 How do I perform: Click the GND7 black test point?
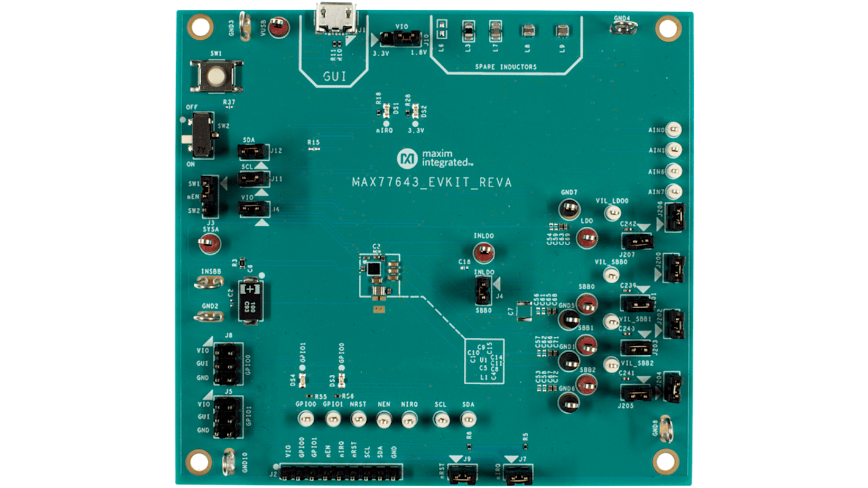568,209
